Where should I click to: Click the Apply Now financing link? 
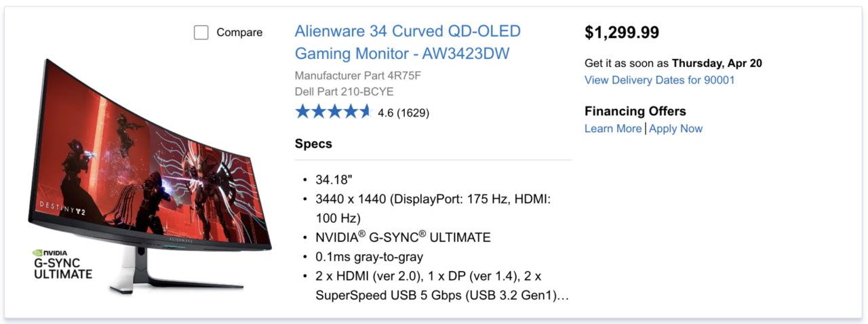675,129
